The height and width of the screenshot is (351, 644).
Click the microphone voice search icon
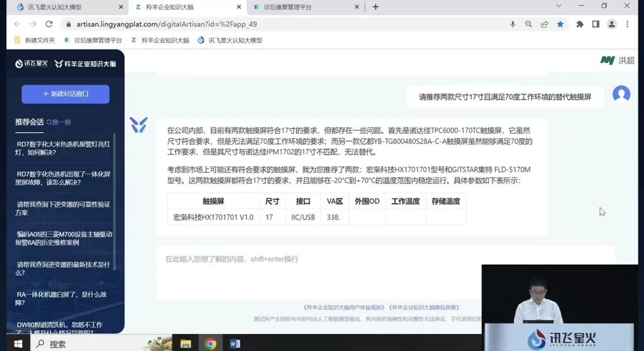tap(513, 25)
